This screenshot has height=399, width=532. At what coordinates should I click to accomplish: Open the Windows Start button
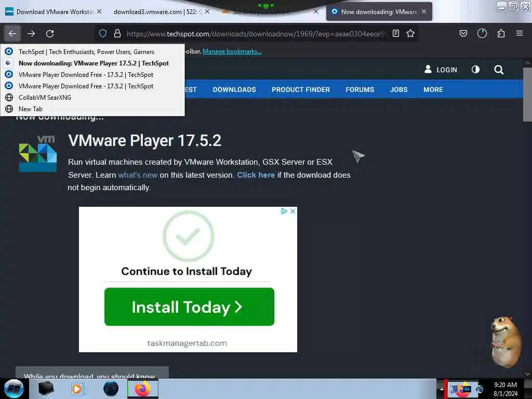[14, 389]
